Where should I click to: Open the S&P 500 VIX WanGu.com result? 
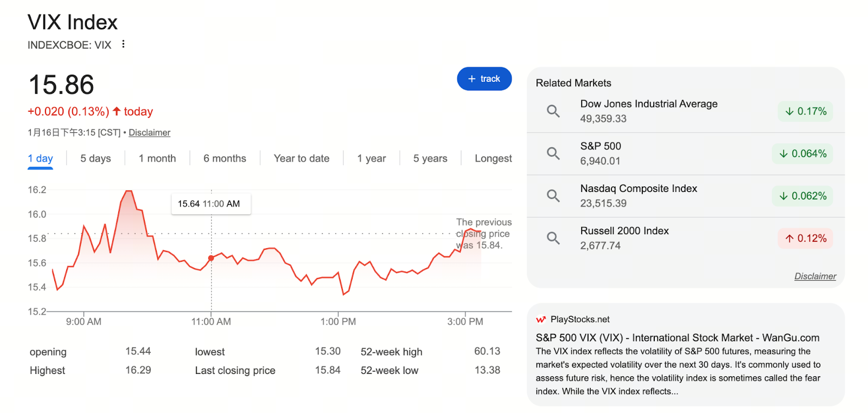(677, 338)
